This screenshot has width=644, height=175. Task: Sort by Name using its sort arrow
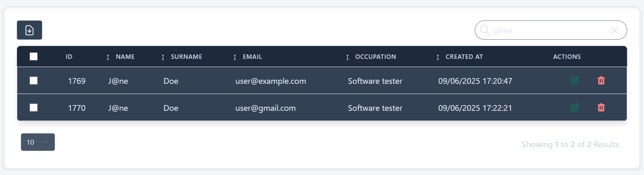[x=108, y=57]
